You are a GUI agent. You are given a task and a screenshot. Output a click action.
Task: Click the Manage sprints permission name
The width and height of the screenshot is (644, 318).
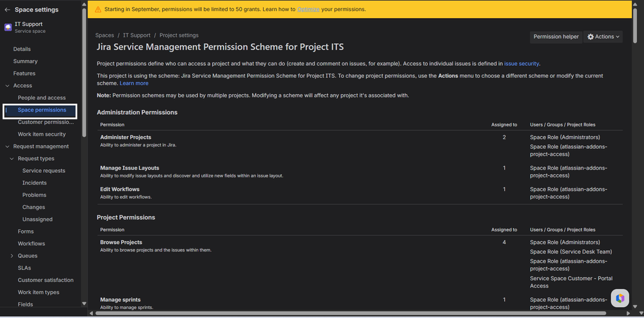pos(121,300)
